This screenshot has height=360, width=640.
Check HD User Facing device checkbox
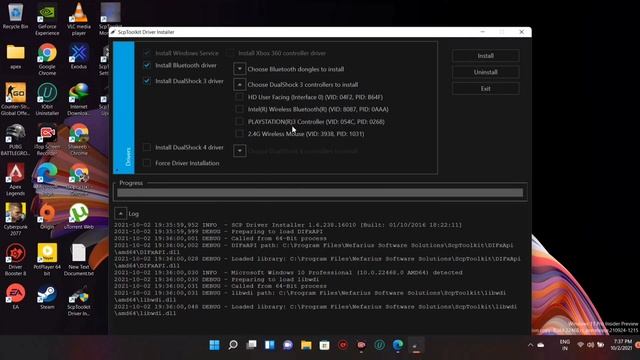tap(240, 97)
